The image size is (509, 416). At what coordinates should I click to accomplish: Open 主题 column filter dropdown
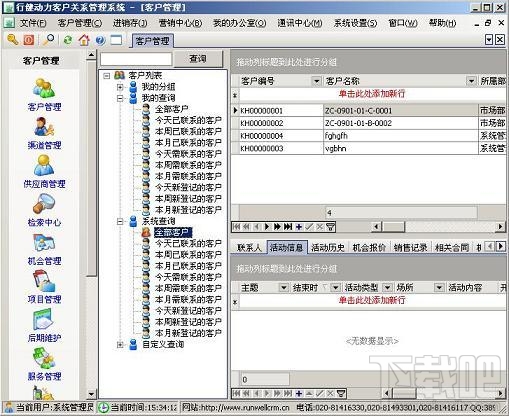(x=283, y=287)
